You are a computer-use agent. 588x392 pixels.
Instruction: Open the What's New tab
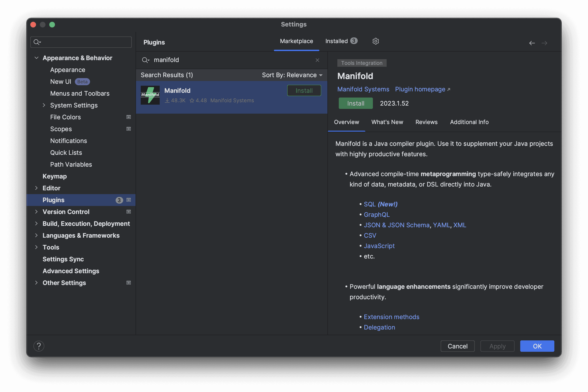click(x=387, y=122)
